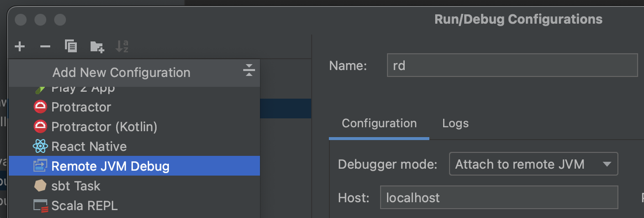The width and height of the screenshot is (644, 218).
Task: Click the minus icon to remove configuration
Action: point(45,47)
